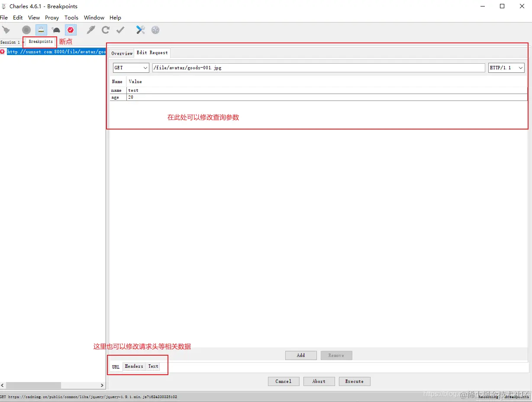Open the View menu
Viewport: 532px width, 402px height.
[34, 18]
